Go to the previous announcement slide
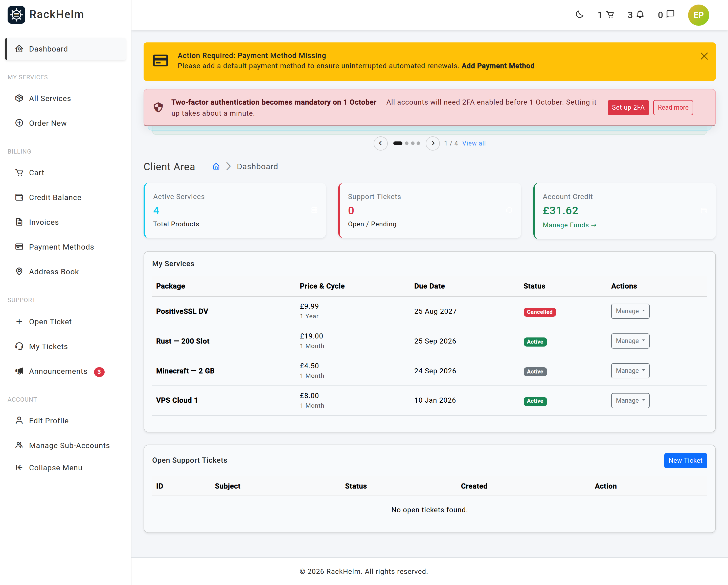The image size is (728, 585). (380, 143)
